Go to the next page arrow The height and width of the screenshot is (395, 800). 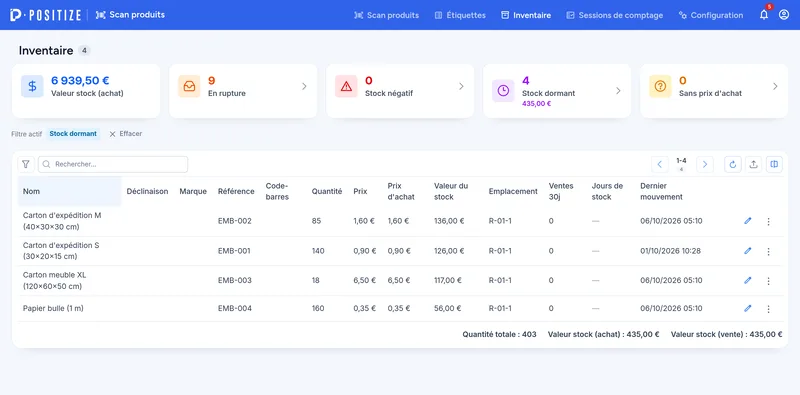pos(705,164)
